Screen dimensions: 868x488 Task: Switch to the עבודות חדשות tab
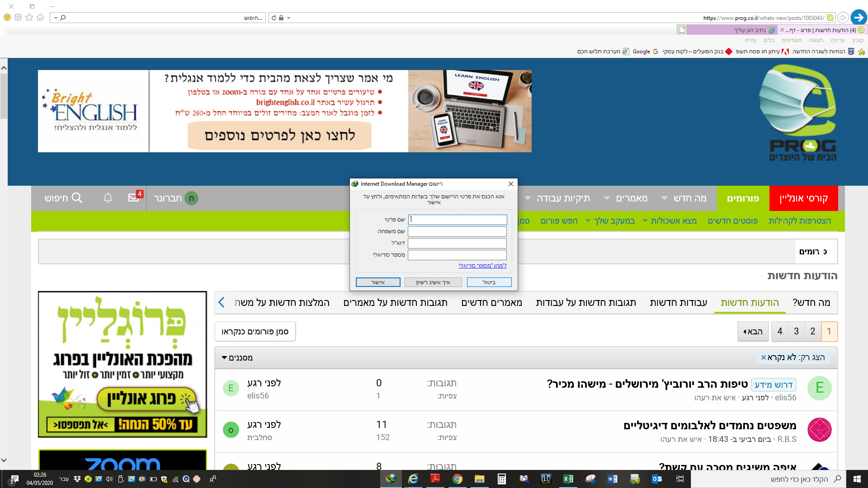tap(678, 303)
